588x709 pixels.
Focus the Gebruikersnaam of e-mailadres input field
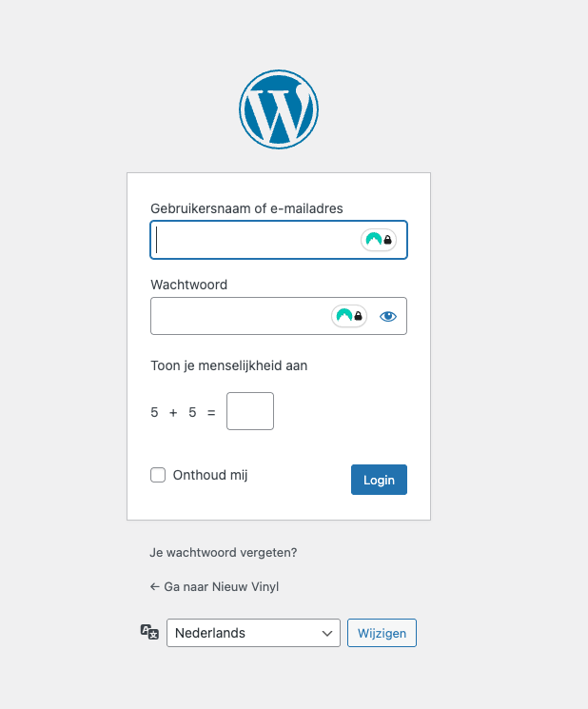tap(257, 240)
